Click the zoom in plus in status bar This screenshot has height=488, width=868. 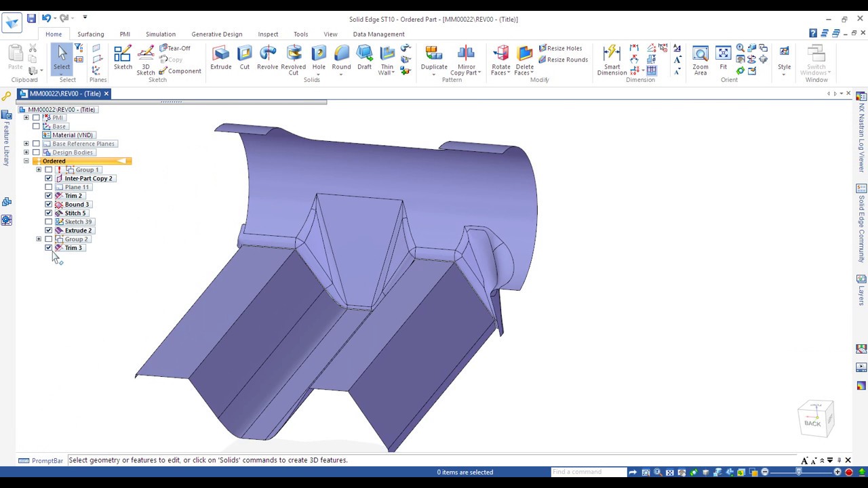(837, 472)
